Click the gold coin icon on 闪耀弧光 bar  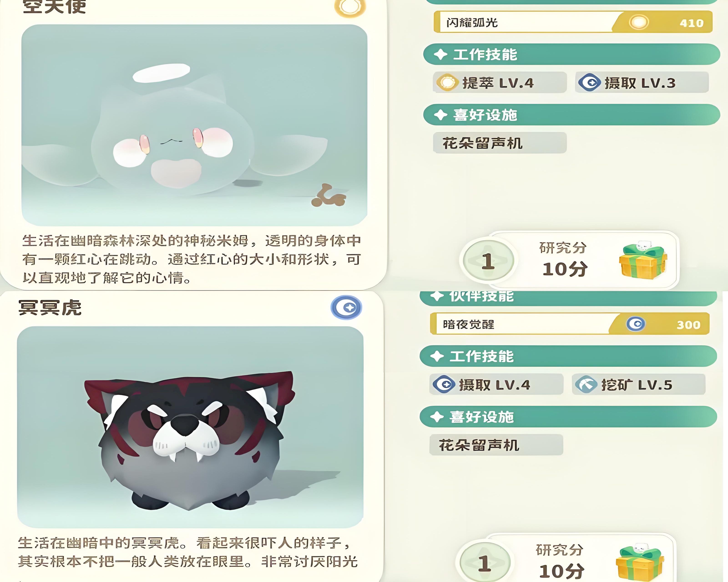[639, 23]
